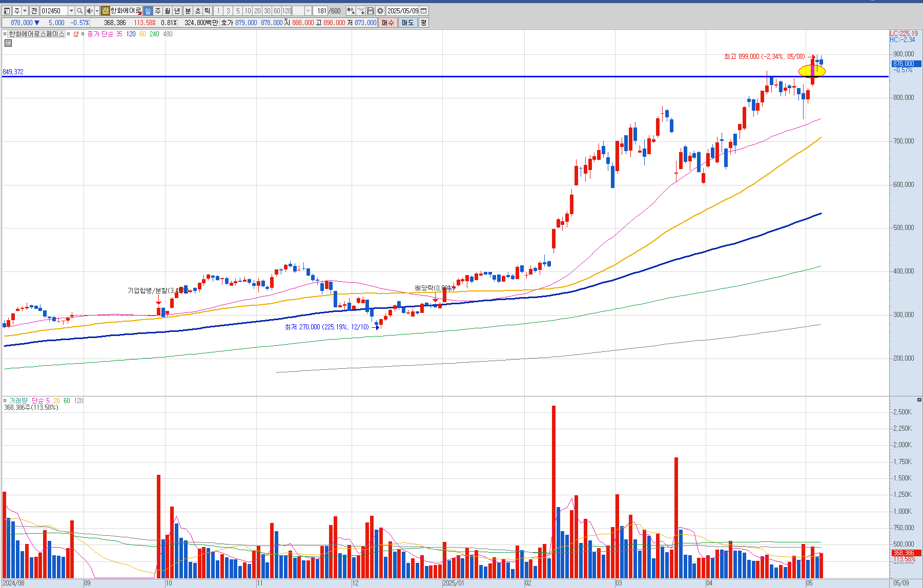Select the 10 interval button
This screenshot has width=923, height=588.
point(248,11)
